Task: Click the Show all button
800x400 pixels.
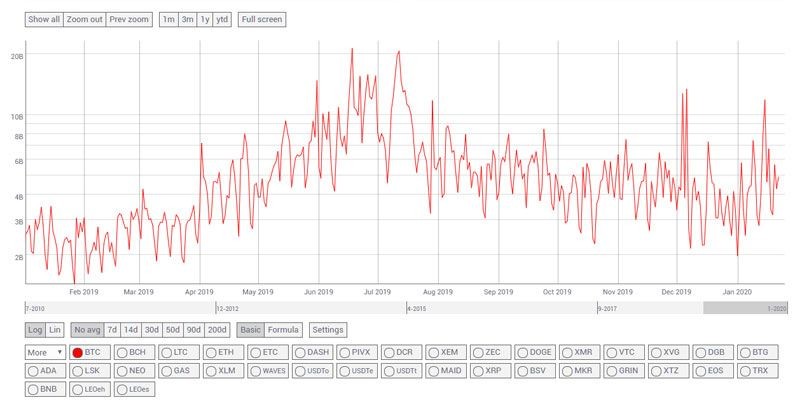Action: (x=44, y=19)
